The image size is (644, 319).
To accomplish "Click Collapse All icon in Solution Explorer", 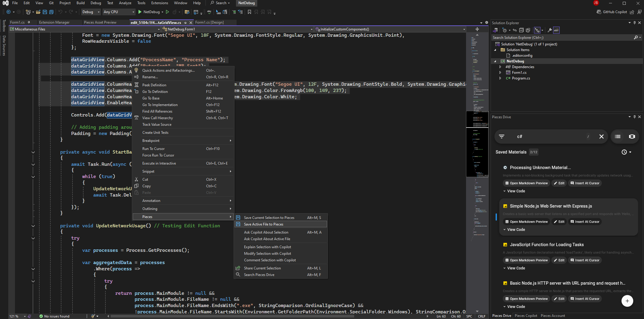I will pos(521,30).
